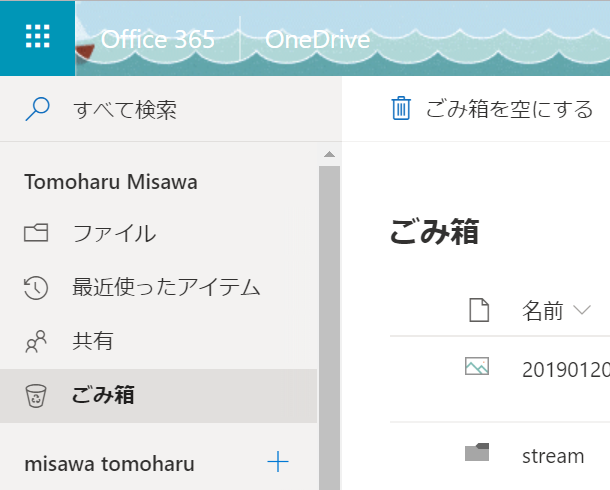Click the search magnifier icon
The width and height of the screenshot is (610, 490).
click(37, 109)
